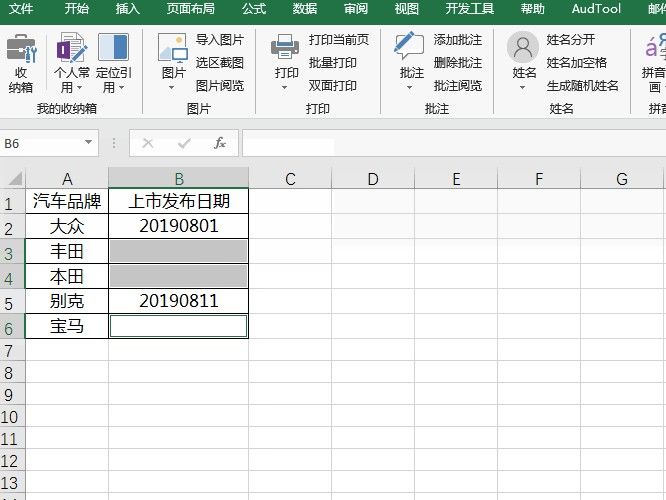This screenshot has width=666, height=500.
Task: Click the 姓名 person avatar icon
Action: tap(523, 47)
